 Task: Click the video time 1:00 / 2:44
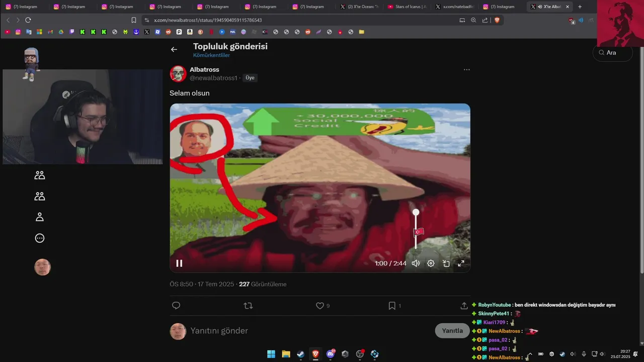pyautogui.click(x=390, y=263)
